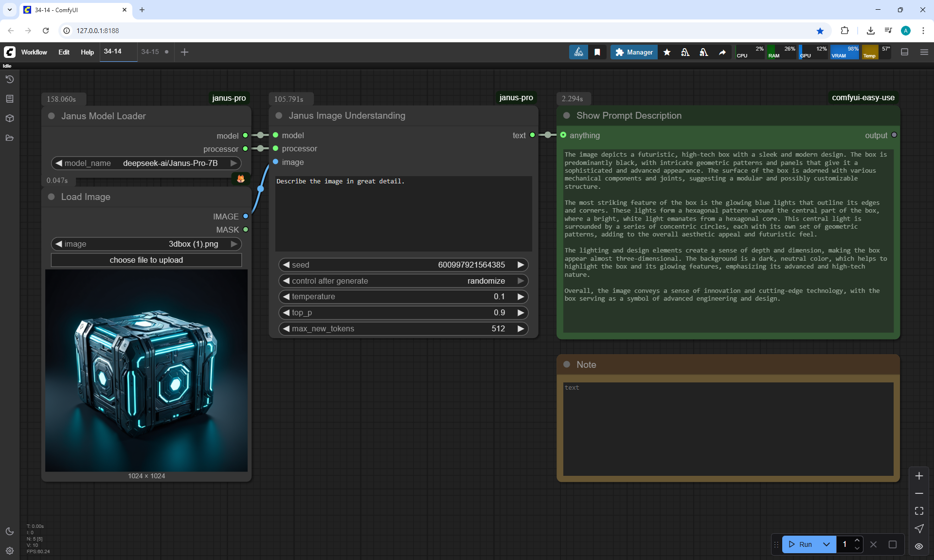Click the bookmark icon in top toolbar
Image resolution: width=934 pixels, height=560 pixels.
click(597, 52)
